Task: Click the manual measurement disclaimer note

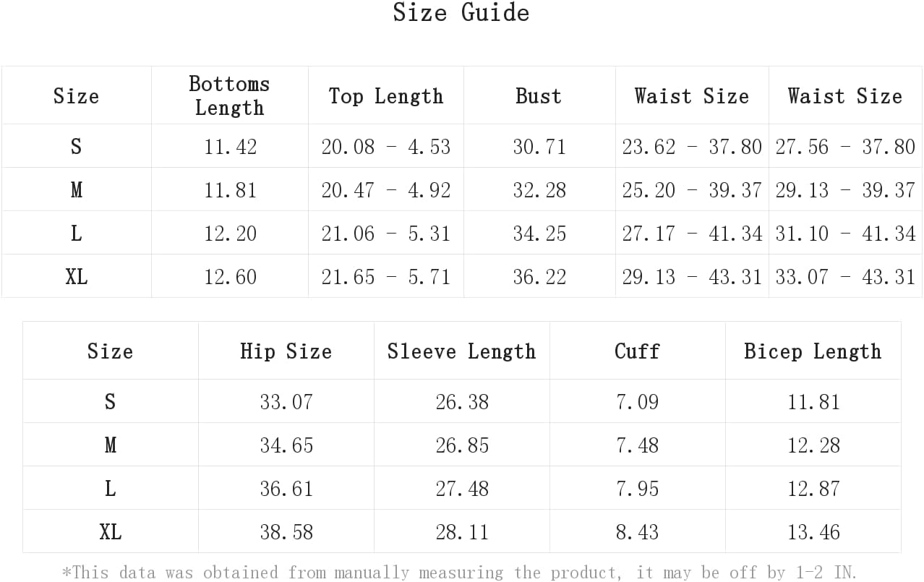Action: [459, 573]
